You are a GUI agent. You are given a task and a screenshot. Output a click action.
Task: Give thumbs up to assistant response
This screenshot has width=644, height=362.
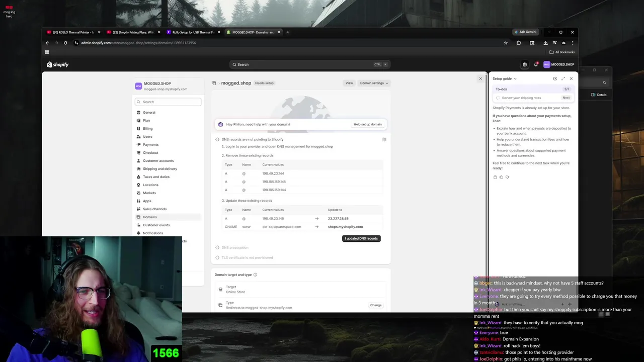[x=501, y=177]
